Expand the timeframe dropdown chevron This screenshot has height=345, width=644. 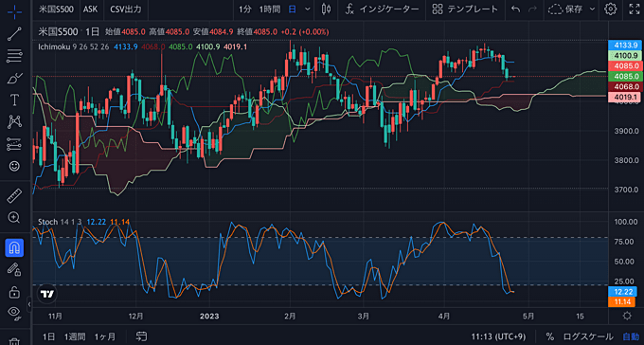click(307, 9)
